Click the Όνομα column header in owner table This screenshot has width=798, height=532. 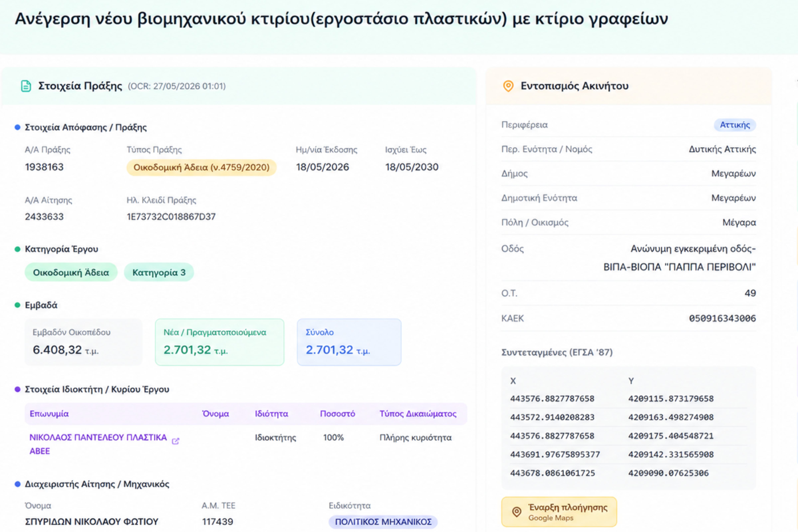point(215,414)
